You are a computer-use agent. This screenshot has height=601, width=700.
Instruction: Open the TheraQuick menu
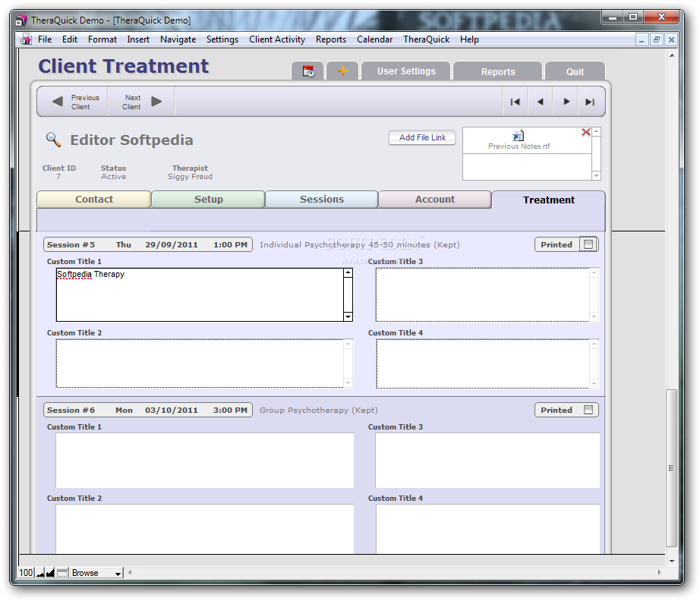427,39
